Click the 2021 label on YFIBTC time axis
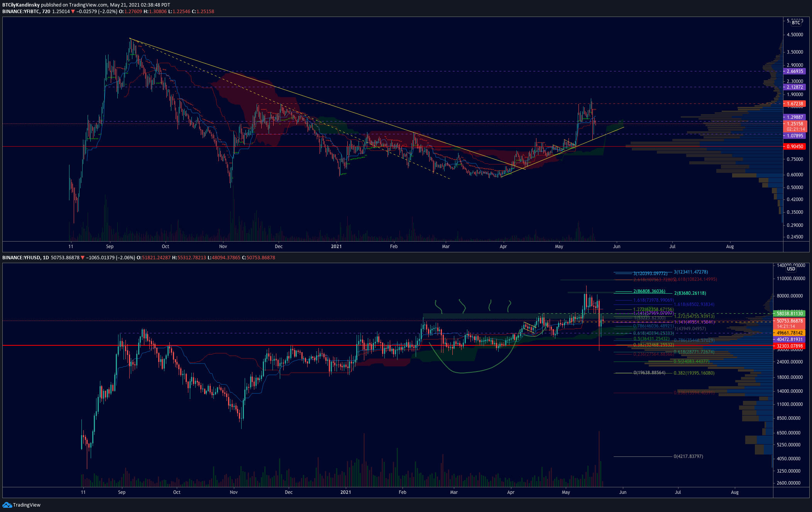The image size is (812, 512). pos(336,247)
